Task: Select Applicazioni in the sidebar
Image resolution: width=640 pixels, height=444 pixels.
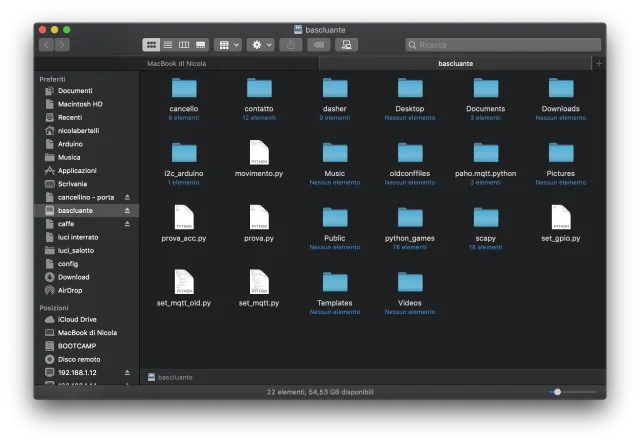Action: (x=77, y=170)
